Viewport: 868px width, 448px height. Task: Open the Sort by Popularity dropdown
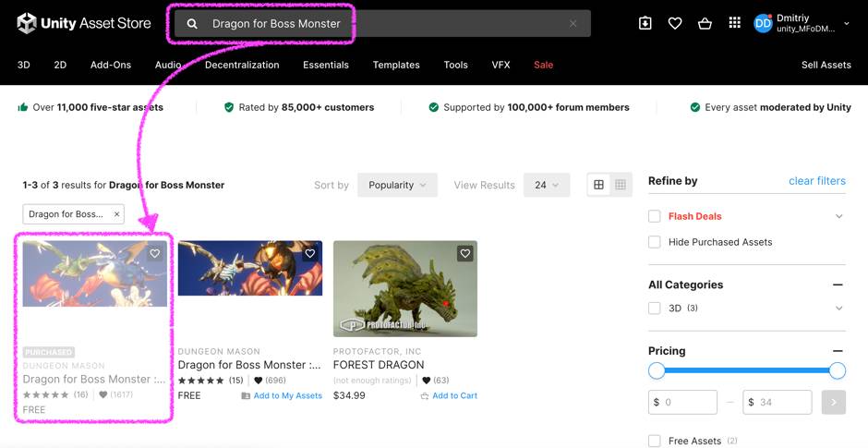pos(396,185)
